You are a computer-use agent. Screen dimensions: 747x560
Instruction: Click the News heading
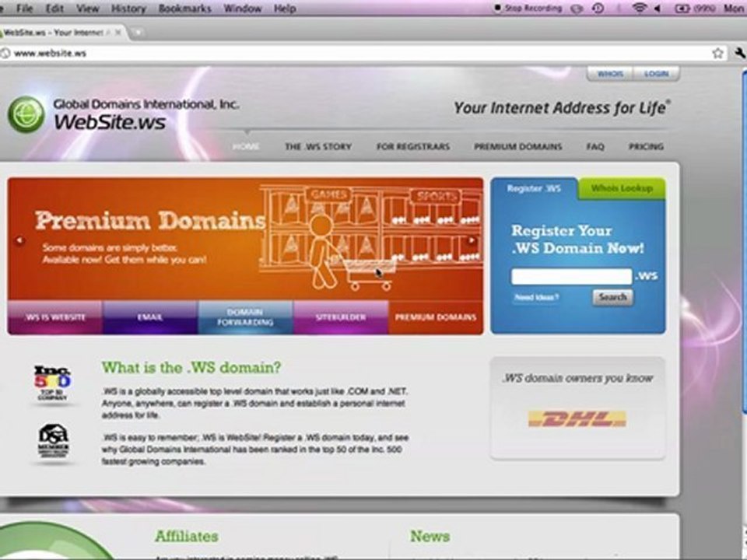(x=430, y=536)
